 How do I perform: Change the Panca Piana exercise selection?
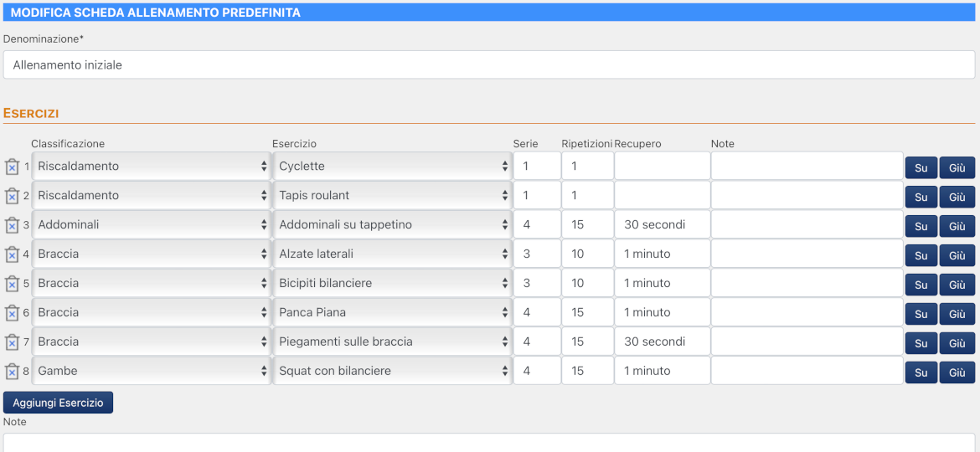click(x=392, y=312)
